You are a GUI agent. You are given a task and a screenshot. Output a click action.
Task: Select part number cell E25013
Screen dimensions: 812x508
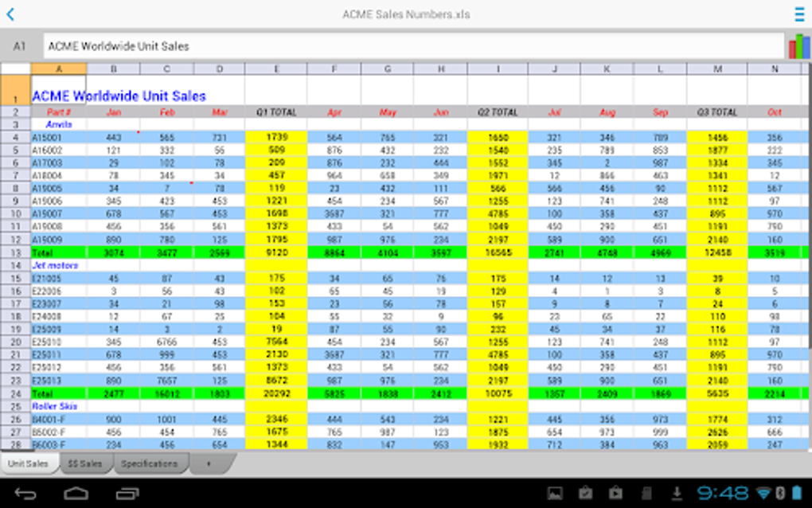pos(59,381)
